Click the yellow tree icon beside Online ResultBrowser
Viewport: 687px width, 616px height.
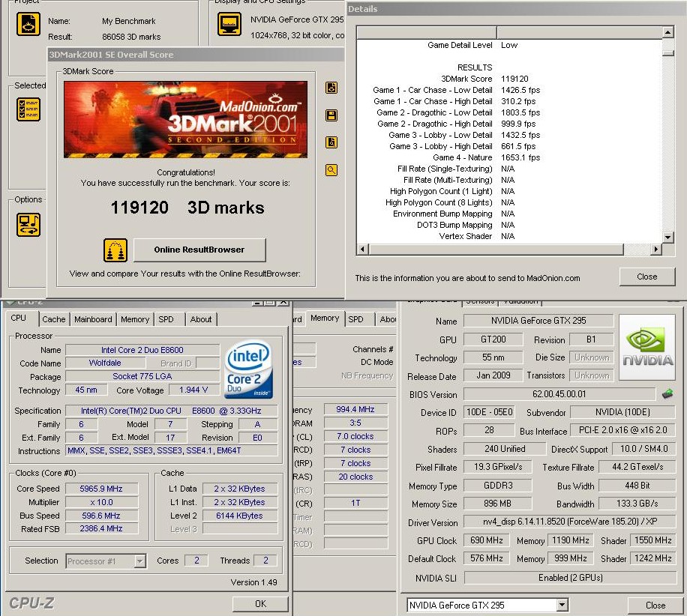[115, 250]
